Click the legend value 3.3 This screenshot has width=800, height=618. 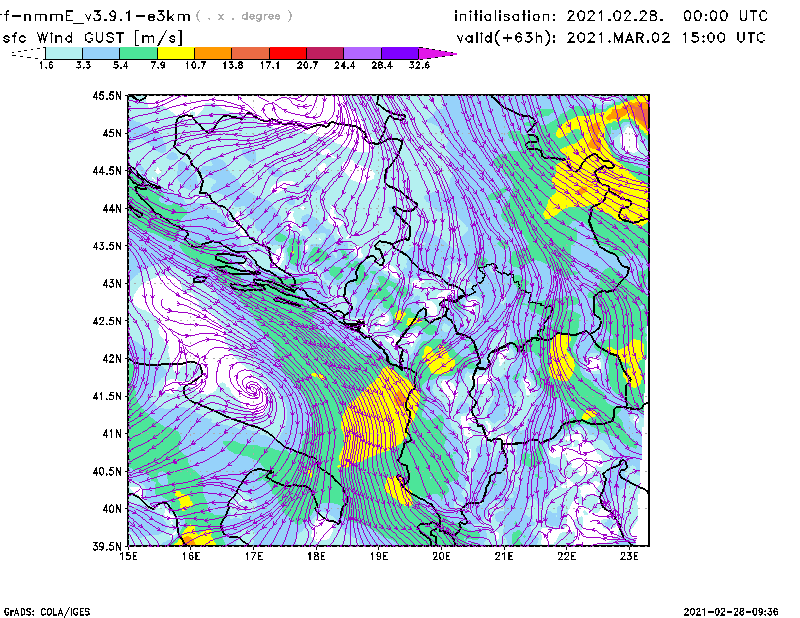click(83, 65)
